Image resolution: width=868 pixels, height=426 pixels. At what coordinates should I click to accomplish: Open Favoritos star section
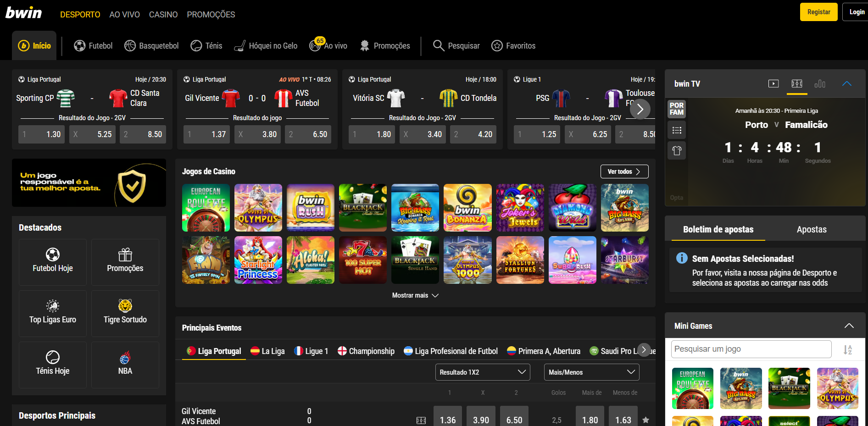(513, 46)
